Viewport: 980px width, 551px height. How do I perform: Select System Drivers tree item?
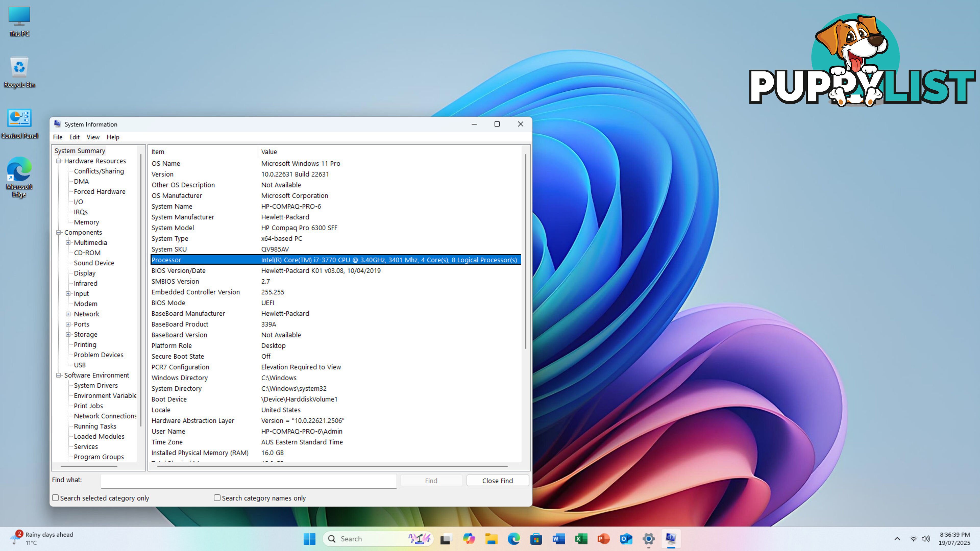(96, 386)
